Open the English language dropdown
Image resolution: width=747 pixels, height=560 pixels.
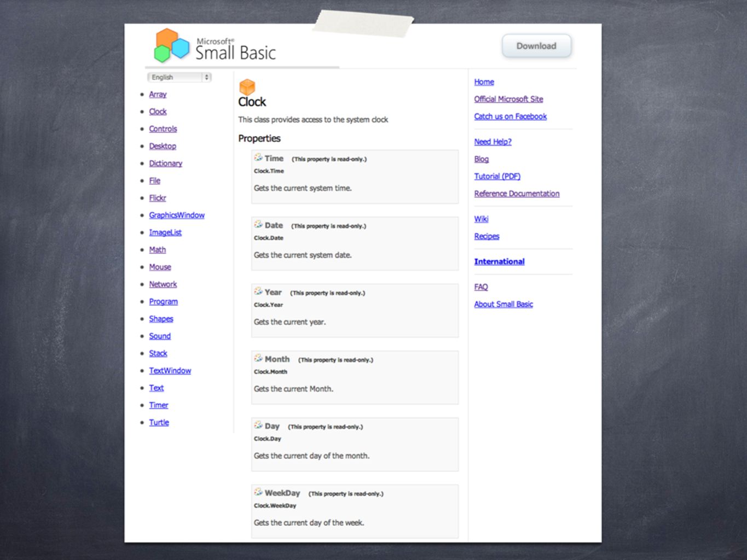tap(179, 77)
